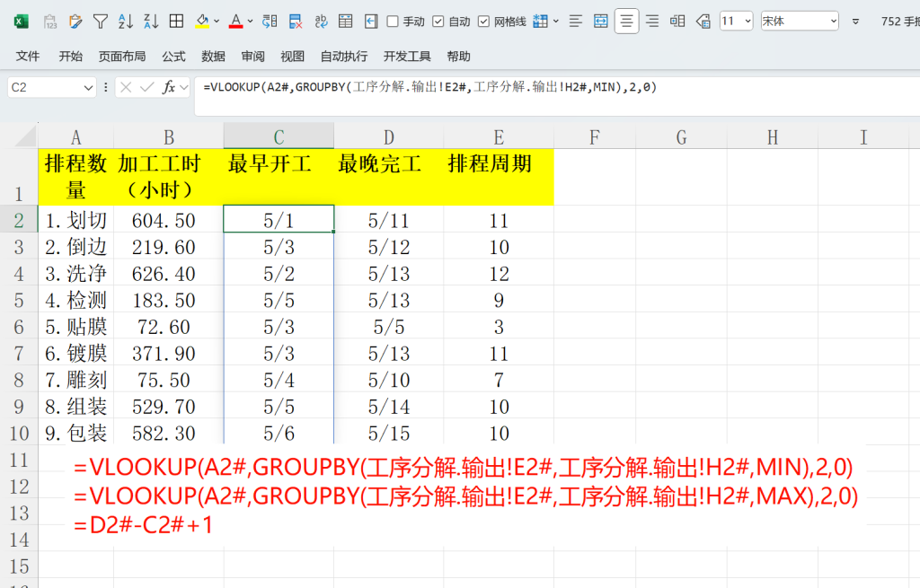This screenshot has width=920, height=588.
Task: Select the cell showing 12 in 排程周期
Action: point(499,273)
